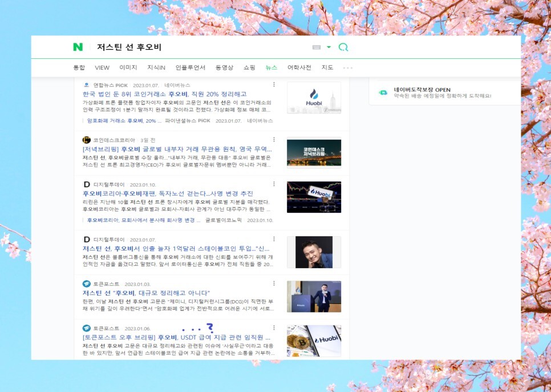Click publisher name 연합뉴스 PiCK
Screen dimensions: 551x392
coord(110,85)
